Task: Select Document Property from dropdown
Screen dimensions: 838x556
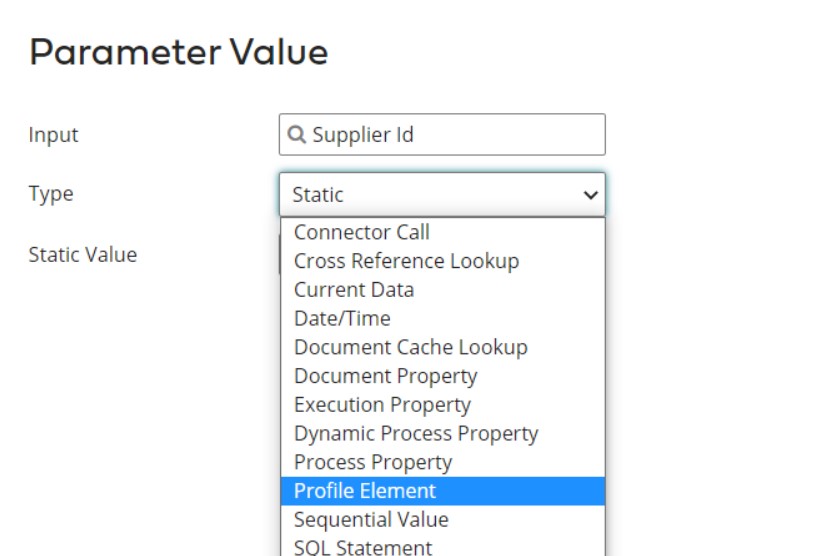Action: click(x=385, y=377)
